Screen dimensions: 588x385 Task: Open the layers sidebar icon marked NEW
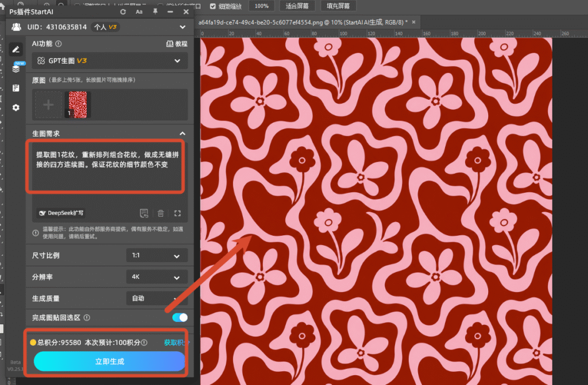tap(16, 68)
